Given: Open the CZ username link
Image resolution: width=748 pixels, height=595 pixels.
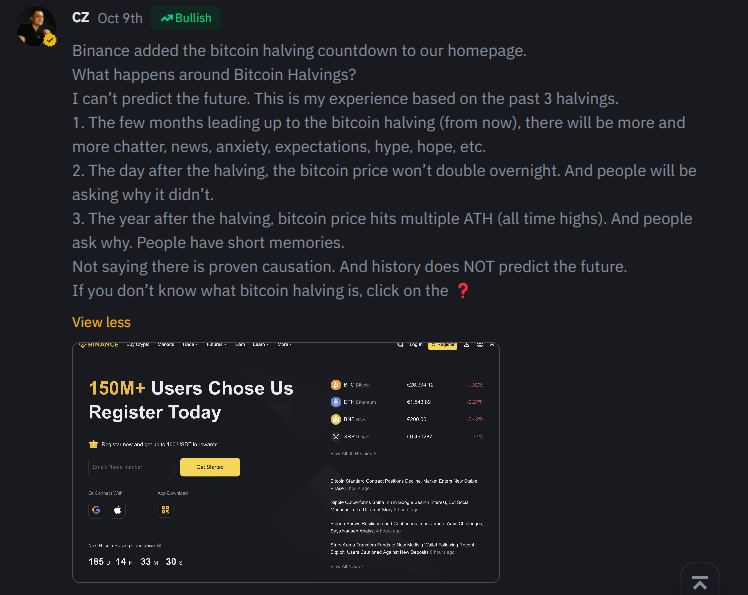Looking at the screenshot, I should (81, 18).
